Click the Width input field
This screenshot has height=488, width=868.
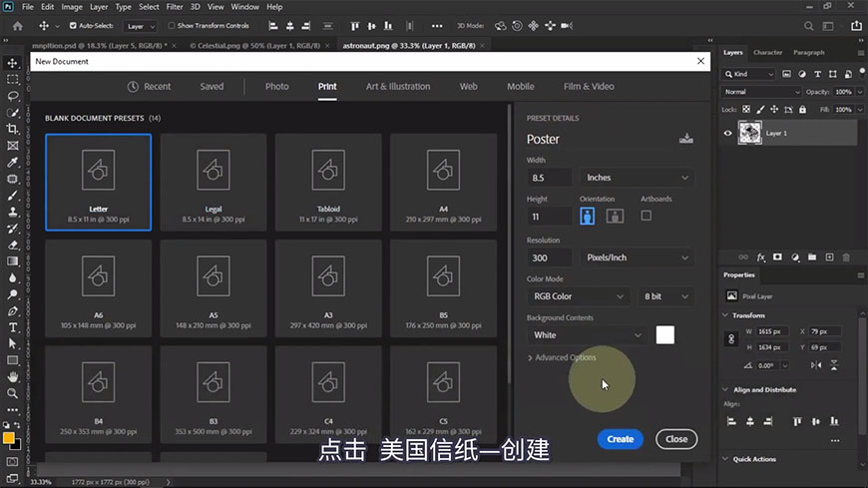pos(549,178)
